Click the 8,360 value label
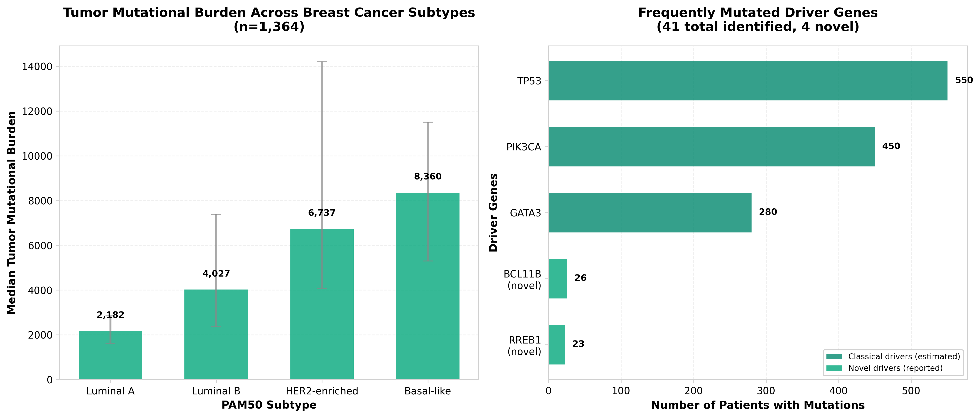The height and width of the screenshot is (418, 980). 428,177
